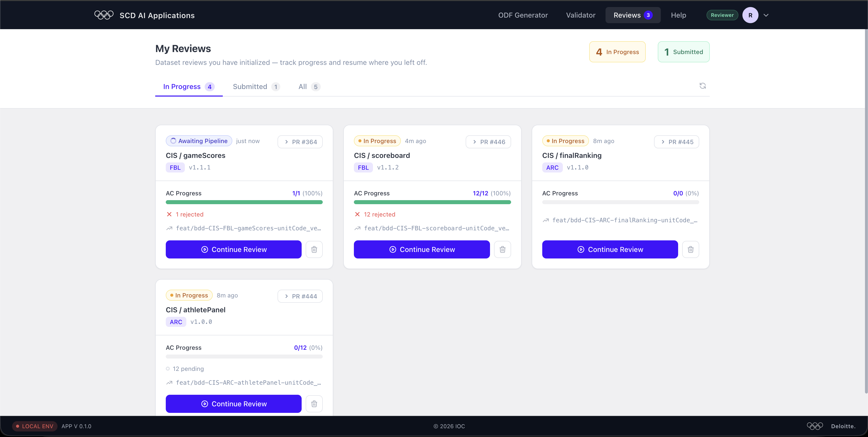Click the 4 In Progress summary card
868x437 pixels.
click(x=617, y=52)
